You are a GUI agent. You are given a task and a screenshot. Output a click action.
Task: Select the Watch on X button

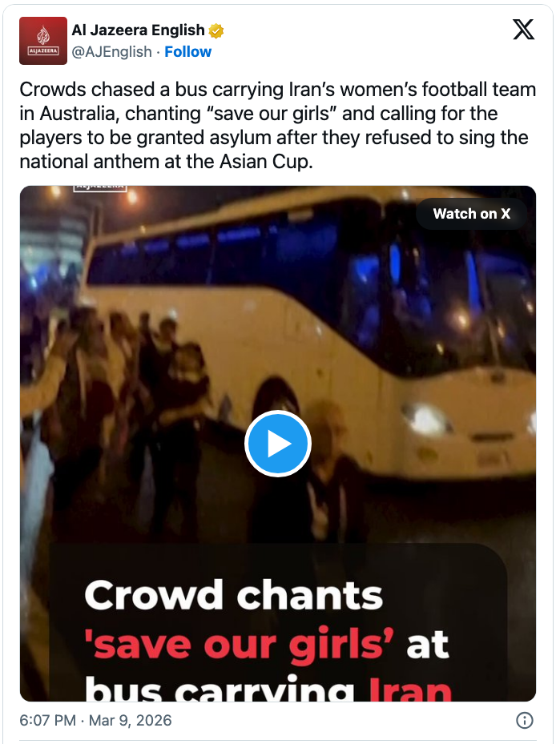tap(472, 214)
